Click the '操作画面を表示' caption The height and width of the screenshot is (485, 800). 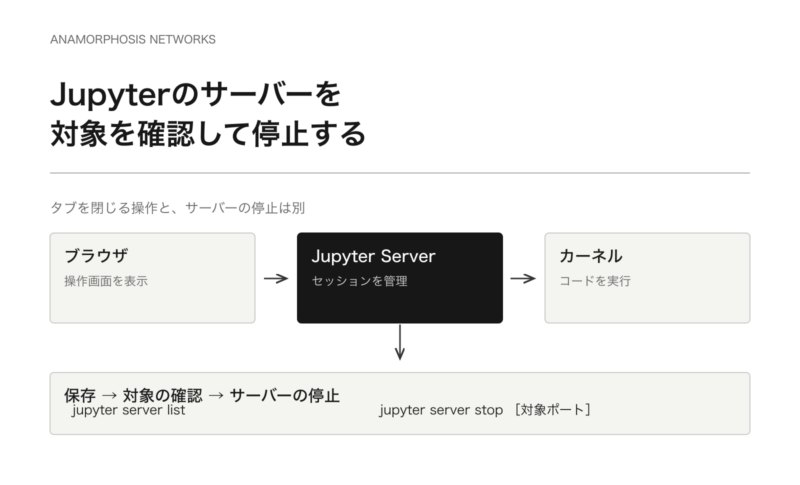click(106, 281)
